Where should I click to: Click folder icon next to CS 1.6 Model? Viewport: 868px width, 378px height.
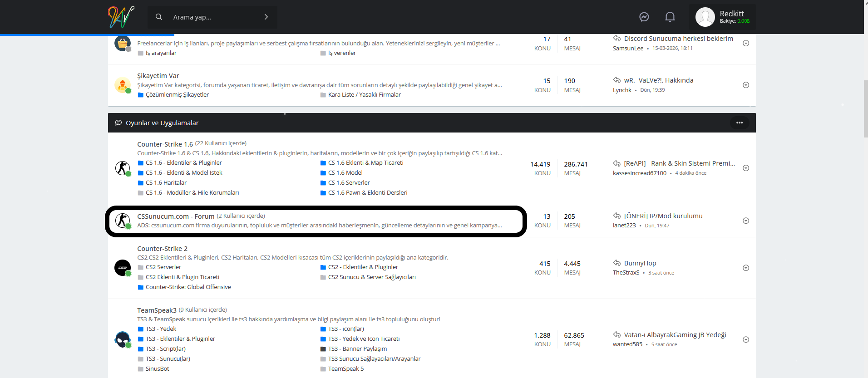pyautogui.click(x=323, y=173)
